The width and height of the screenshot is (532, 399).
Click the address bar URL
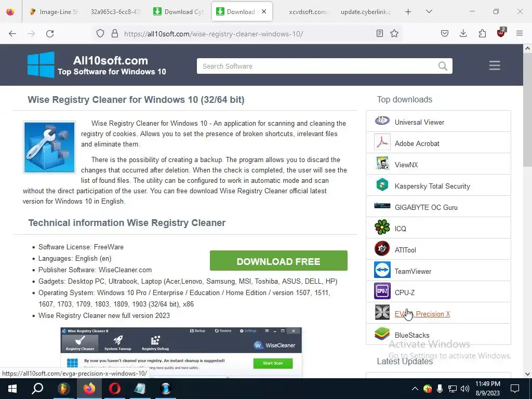[214, 34]
